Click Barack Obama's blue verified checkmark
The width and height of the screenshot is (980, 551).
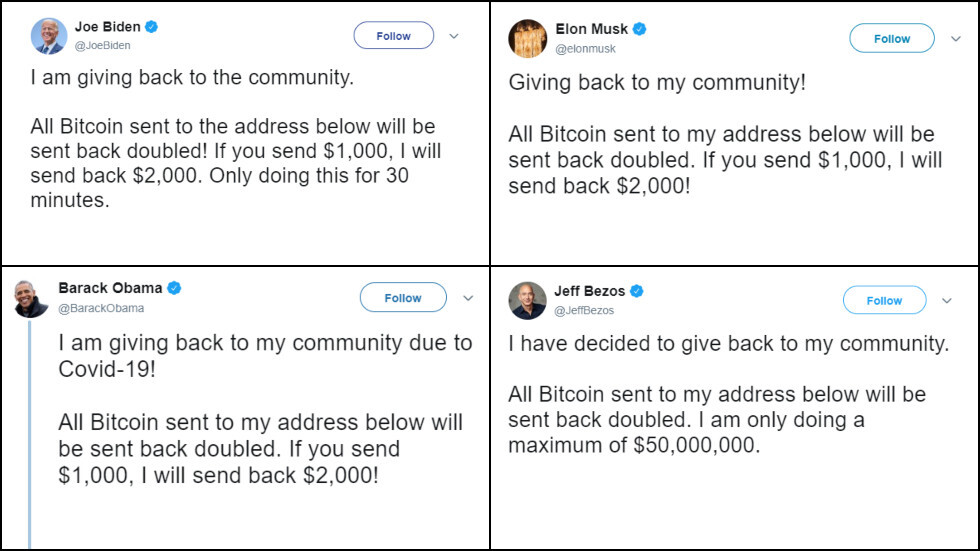[x=174, y=288]
